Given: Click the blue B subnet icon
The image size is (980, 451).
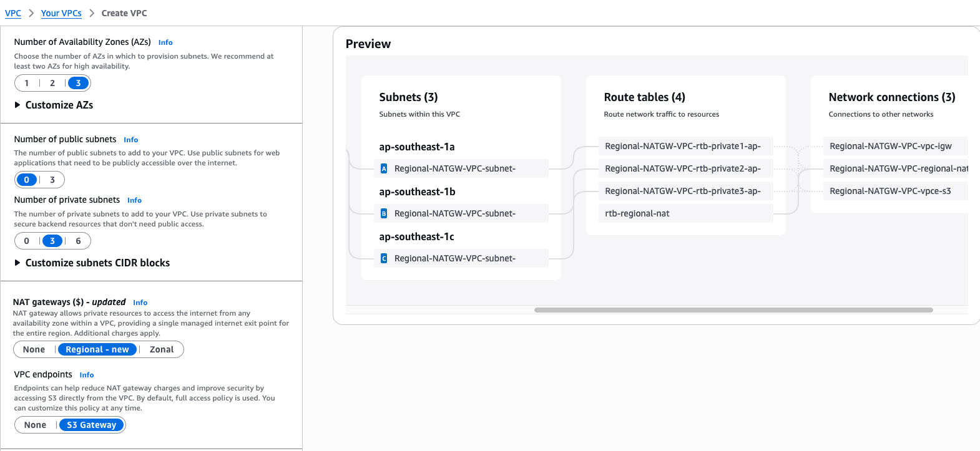Looking at the screenshot, I should (384, 213).
